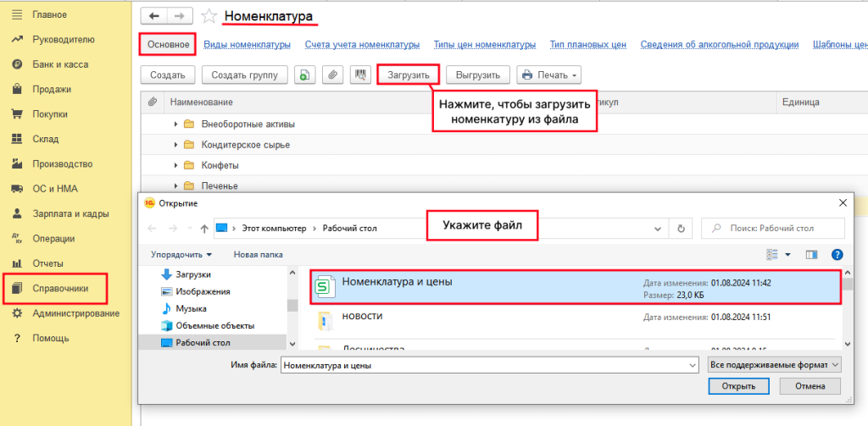
Task: Click the favorites star next to Номенклатура
Action: [209, 16]
